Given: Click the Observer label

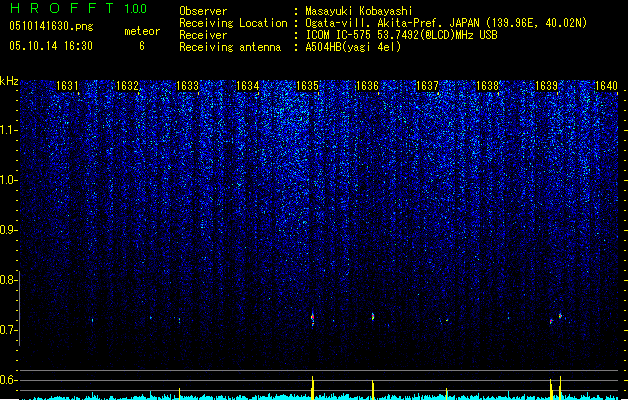Looking at the screenshot, I should [x=203, y=11].
